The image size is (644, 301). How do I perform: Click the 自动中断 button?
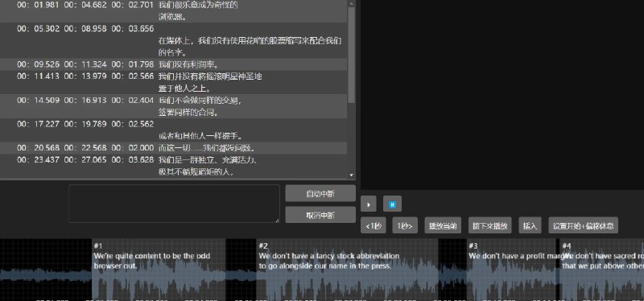(320, 193)
